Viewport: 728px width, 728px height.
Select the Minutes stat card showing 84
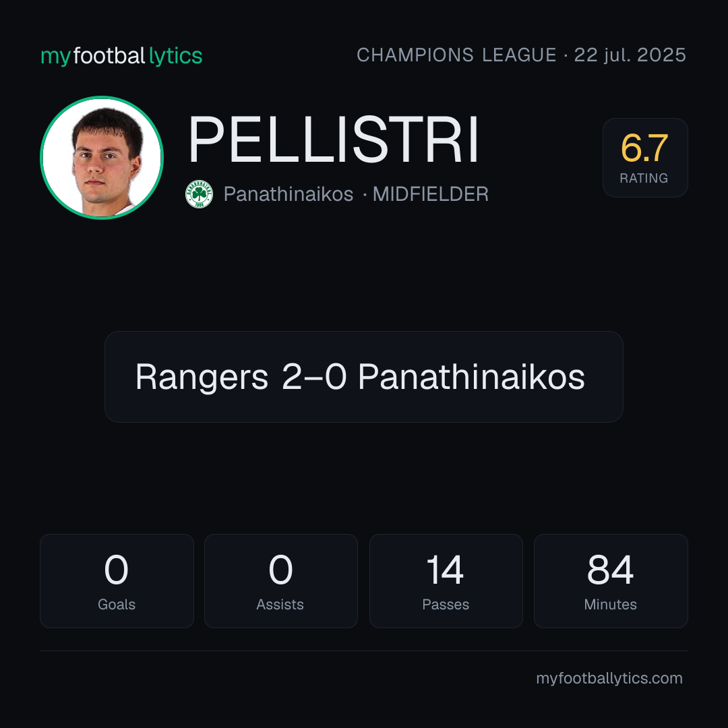click(611, 581)
